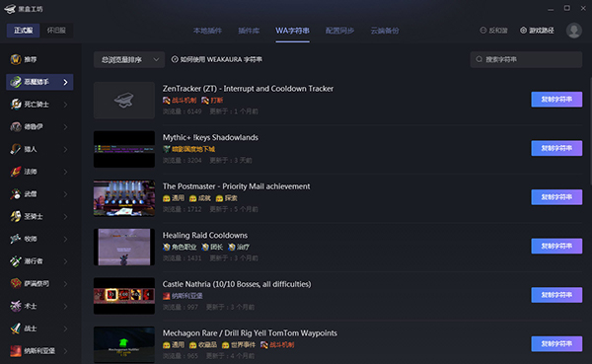Expand the 恶魔猎手 Demon Hunter chevron
The image size is (592, 364).
coord(66,82)
